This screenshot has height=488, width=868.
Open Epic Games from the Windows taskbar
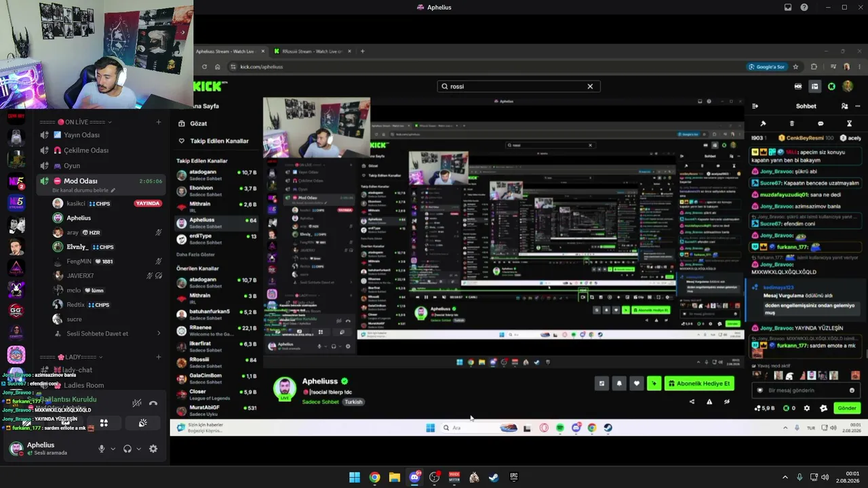click(514, 477)
